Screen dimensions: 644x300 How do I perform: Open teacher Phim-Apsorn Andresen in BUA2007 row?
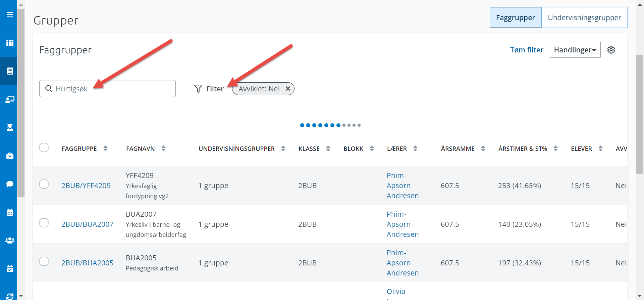click(402, 224)
